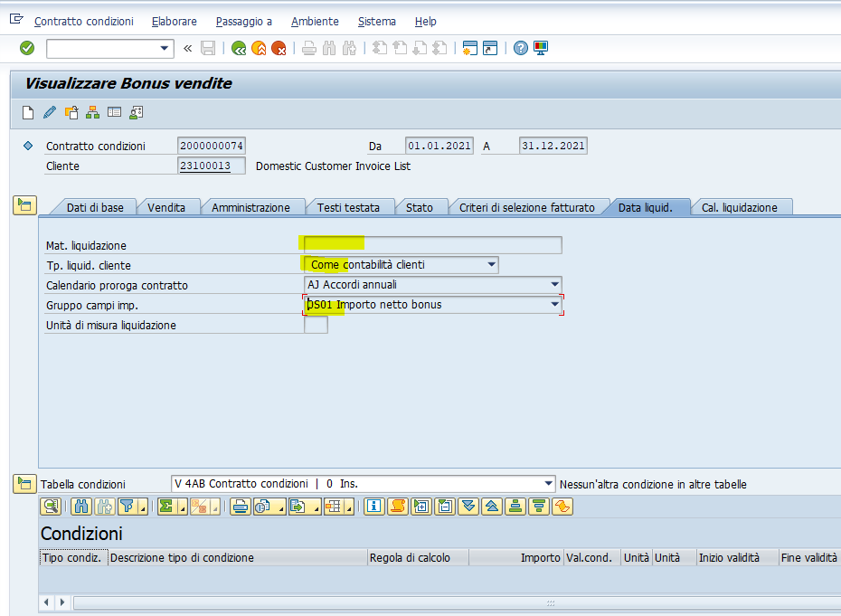The height and width of the screenshot is (616, 841).
Task: Click the layout grid icon in conditions toolbar
Action: 334,507
